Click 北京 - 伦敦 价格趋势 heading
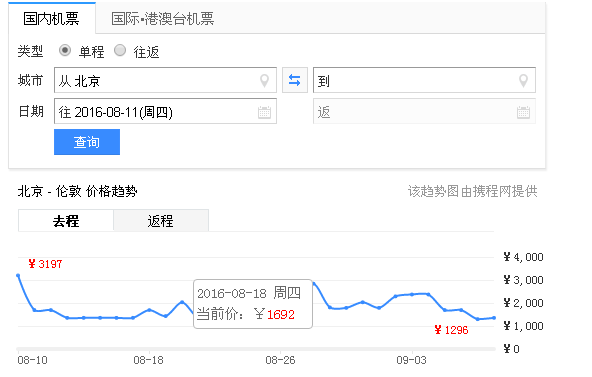The height and width of the screenshot is (377, 592). coord(77,191)
